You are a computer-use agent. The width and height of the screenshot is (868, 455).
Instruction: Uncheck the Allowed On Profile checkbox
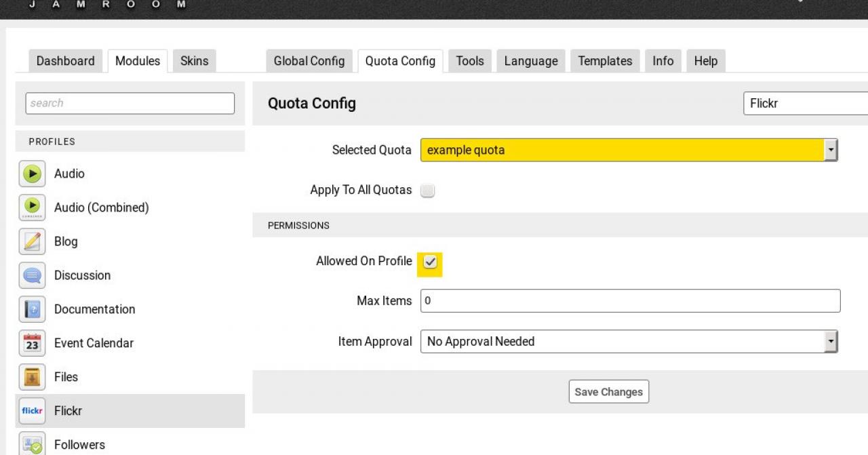click(x=430, y=262)
